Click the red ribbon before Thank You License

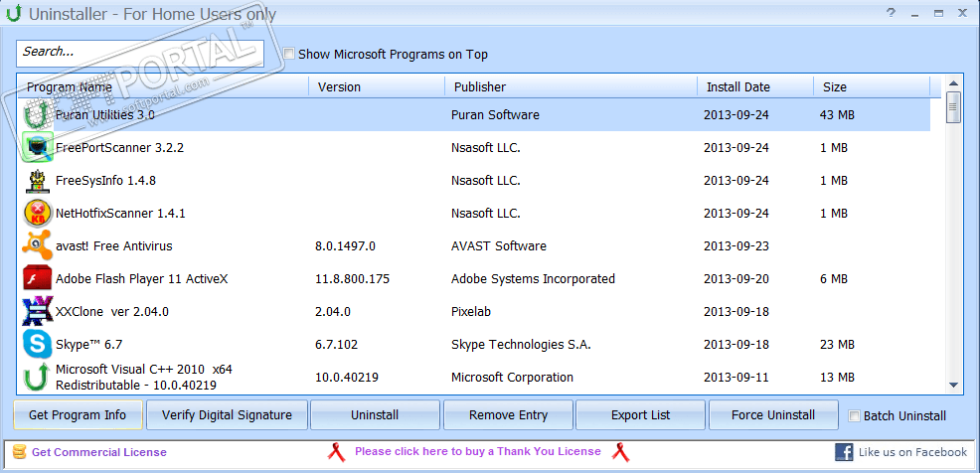click(336, 452)
